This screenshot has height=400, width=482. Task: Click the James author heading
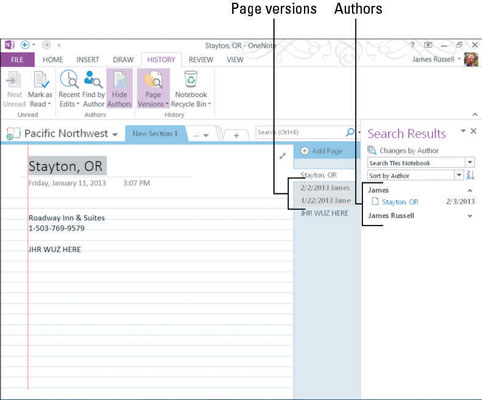point(378,190)
